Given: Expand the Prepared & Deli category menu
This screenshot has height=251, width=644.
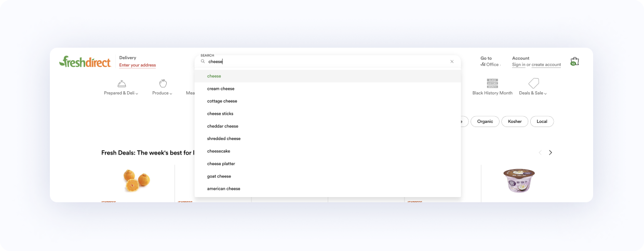Looking at the screenshot, I should pos(121,93).
